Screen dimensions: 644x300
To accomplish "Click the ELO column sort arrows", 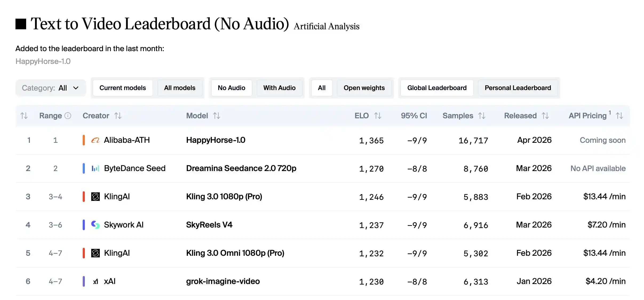I will pyautogui.click(x=378, y=116).
